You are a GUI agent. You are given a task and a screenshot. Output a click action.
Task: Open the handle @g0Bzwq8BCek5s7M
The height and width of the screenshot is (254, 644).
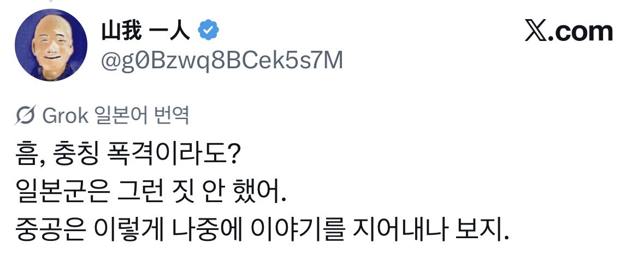(221, 61)
